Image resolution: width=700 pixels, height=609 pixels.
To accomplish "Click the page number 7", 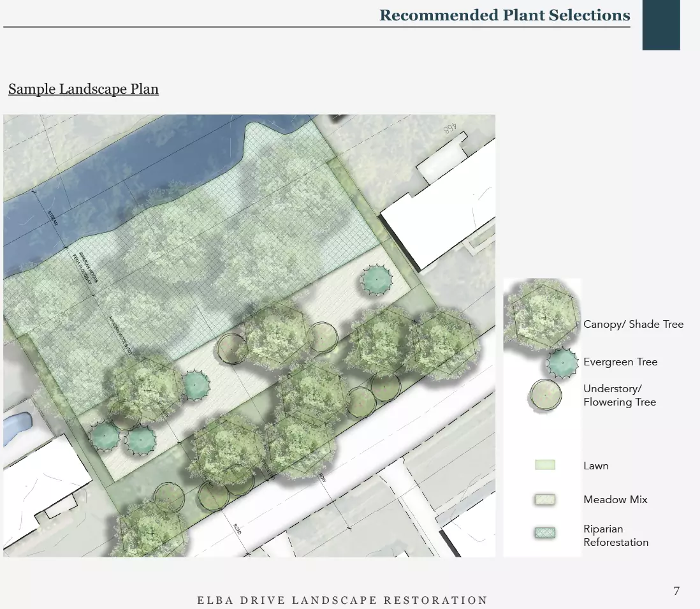I will pos(676,591).
